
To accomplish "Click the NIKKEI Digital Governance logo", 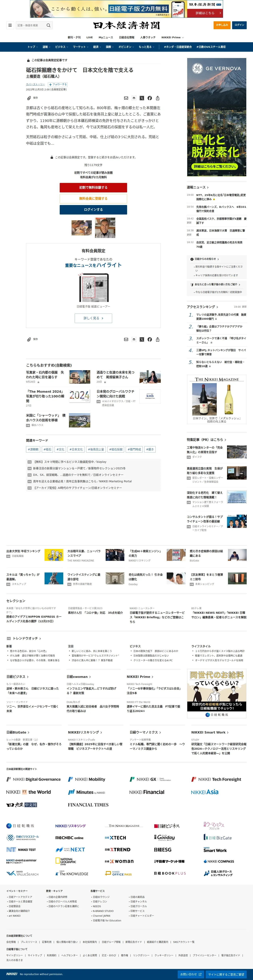I will [x=33, y=780].
